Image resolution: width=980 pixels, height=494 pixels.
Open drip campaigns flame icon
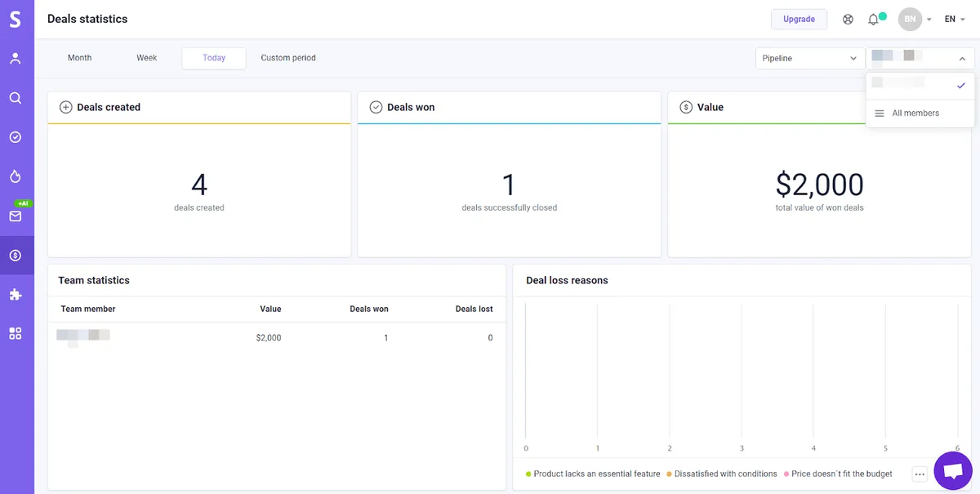pos(16,176)
